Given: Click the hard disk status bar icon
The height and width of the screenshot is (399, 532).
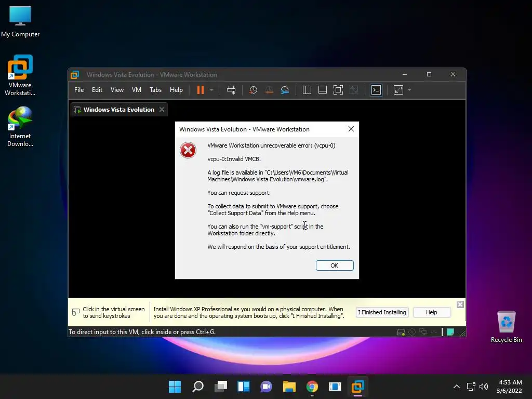Looking at the screenshot, I should pyautogui.click(x=401, y=332).
